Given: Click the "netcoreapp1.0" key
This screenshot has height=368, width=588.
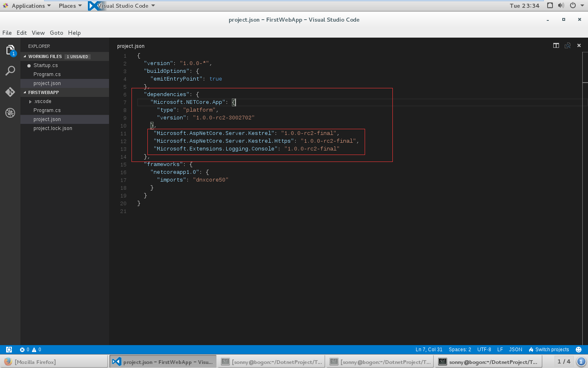Looking at the screenshot, I should 175,172.
